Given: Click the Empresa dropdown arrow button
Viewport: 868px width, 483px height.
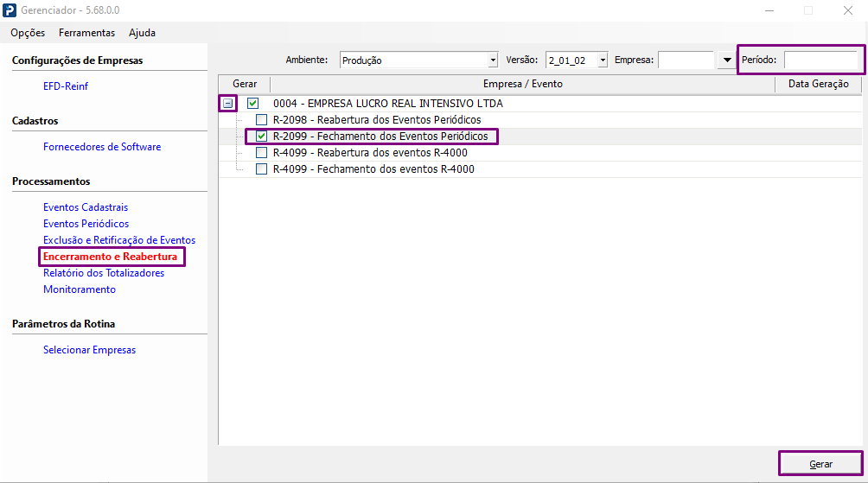Looking at the screenshot, I should click(727, 60).
